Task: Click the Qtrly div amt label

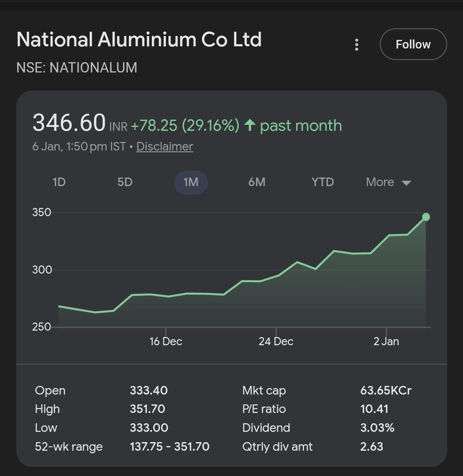Action: pos(277,447)
